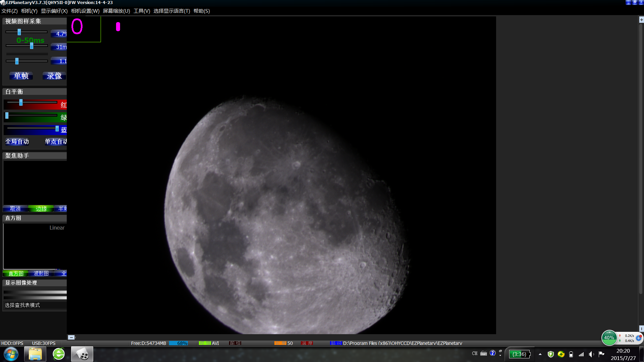Click the blue path icon in status bar
Image resolution: width=644 pixels, height=362 pixels.
tap(335, 343)
